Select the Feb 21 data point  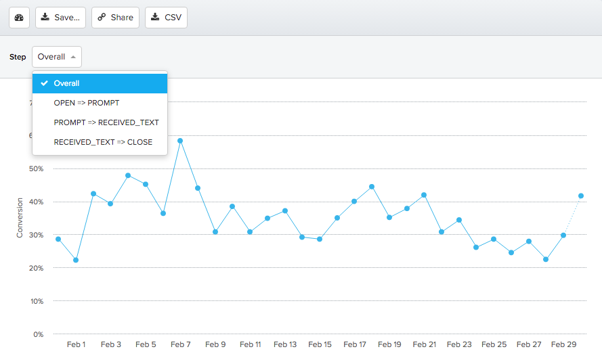coord(424,195)
